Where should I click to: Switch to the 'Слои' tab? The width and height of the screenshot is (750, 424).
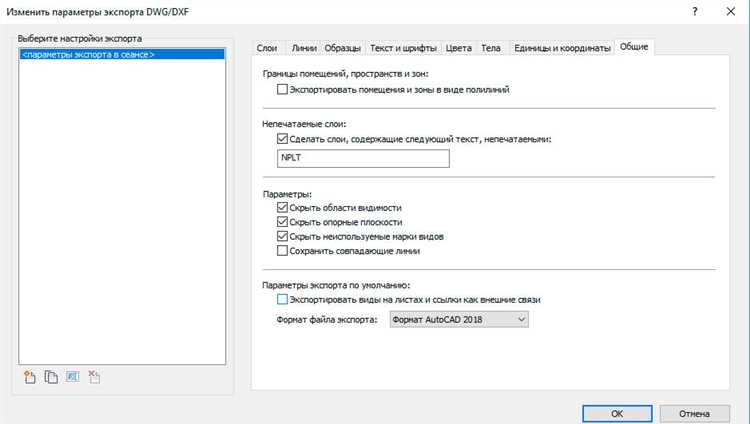[x=267, y=48]
